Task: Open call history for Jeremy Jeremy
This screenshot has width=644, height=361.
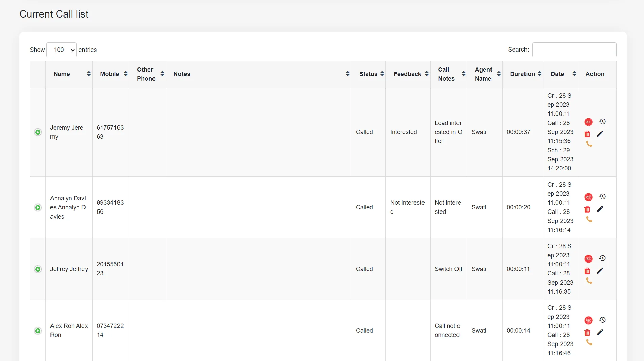Action: (x=602, y=122)
